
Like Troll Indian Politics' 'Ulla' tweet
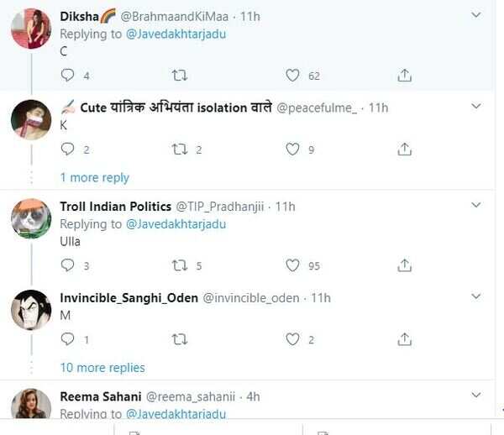(292, 265)
